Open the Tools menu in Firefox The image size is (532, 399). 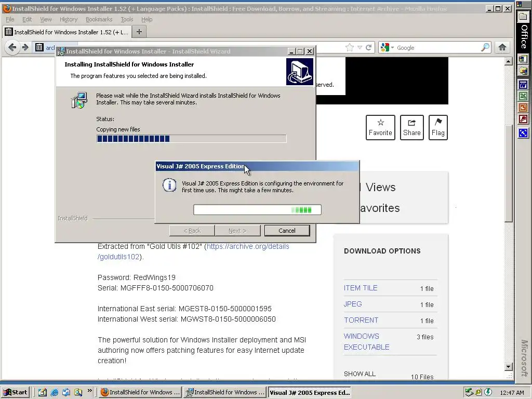127,19
